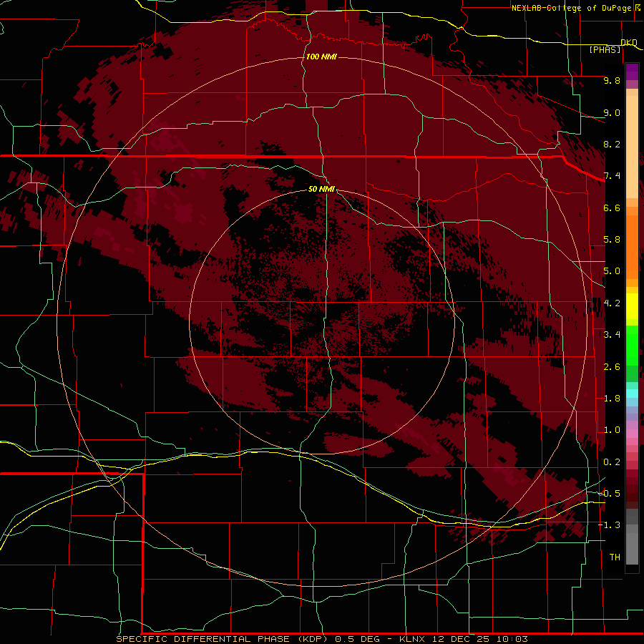
Task: Click the purple swatch atop the color scale
Action: tap(632, 72)
